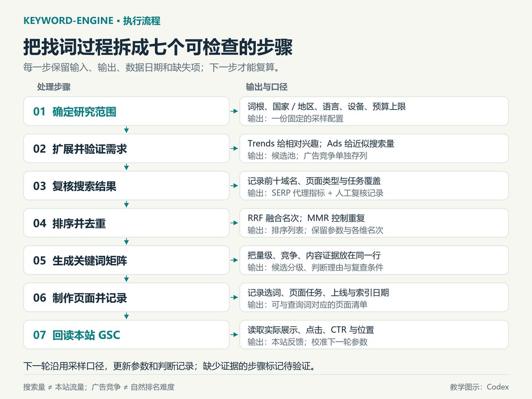Select the line "Trends 给相对兴趣；Ads 给近似搜索量"
The width and height of the screenshot is (532, 399).
click(x=321, y=144)
